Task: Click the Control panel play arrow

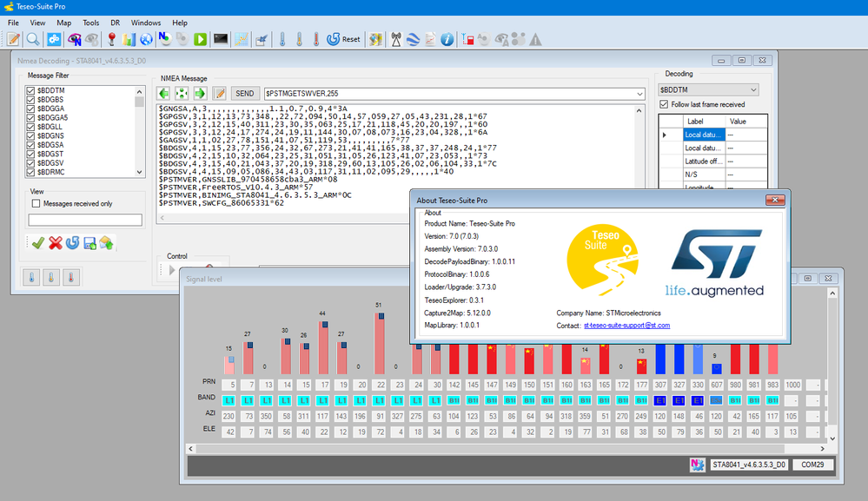Action: [172, 270]
